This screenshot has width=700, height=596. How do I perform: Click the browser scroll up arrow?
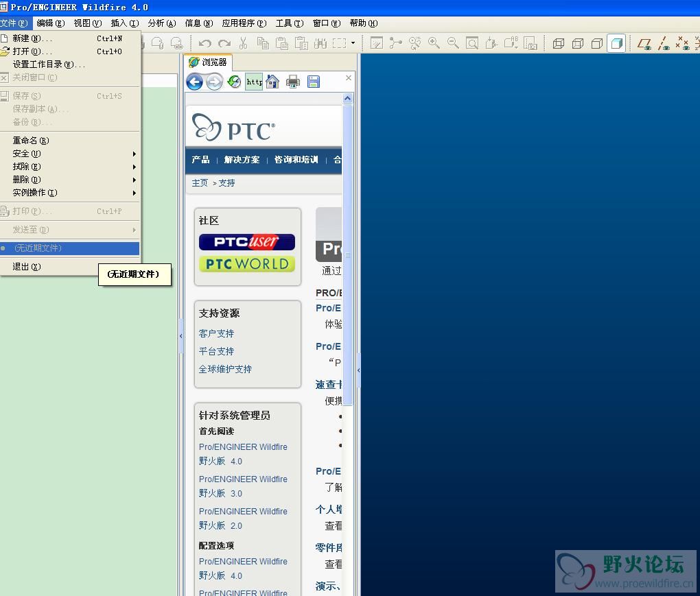click(x=348, y=99)
